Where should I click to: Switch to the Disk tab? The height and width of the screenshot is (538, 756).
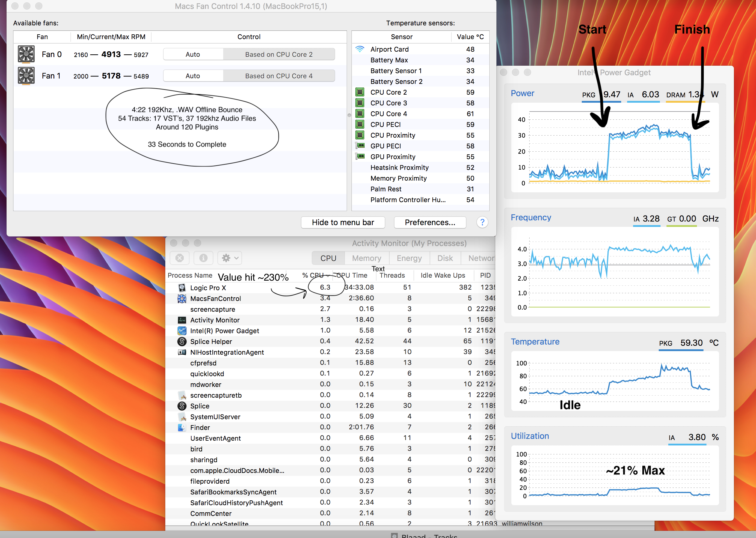click(445, 258)
